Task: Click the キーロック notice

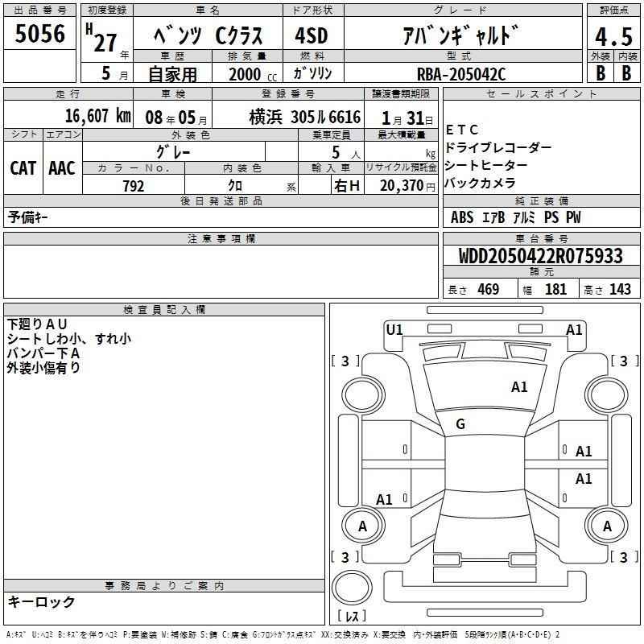Action: point(41,601)
